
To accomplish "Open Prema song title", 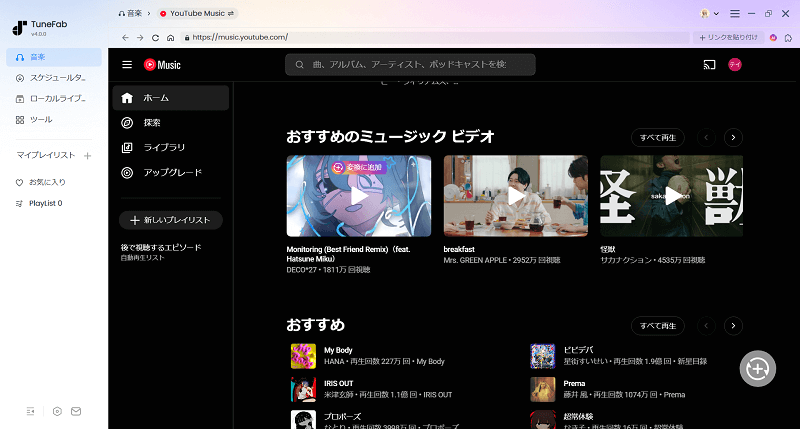I will click(x=574, y=384).
